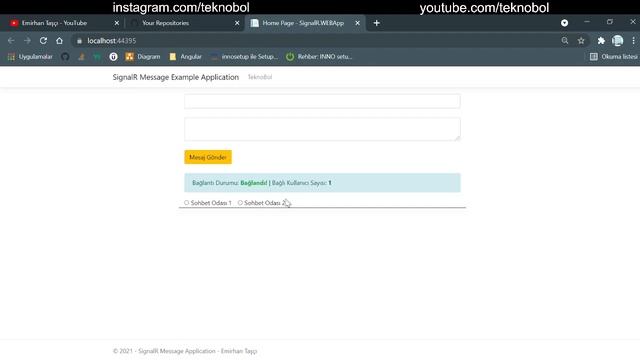Focus the single-line name input field

point(322,101)
